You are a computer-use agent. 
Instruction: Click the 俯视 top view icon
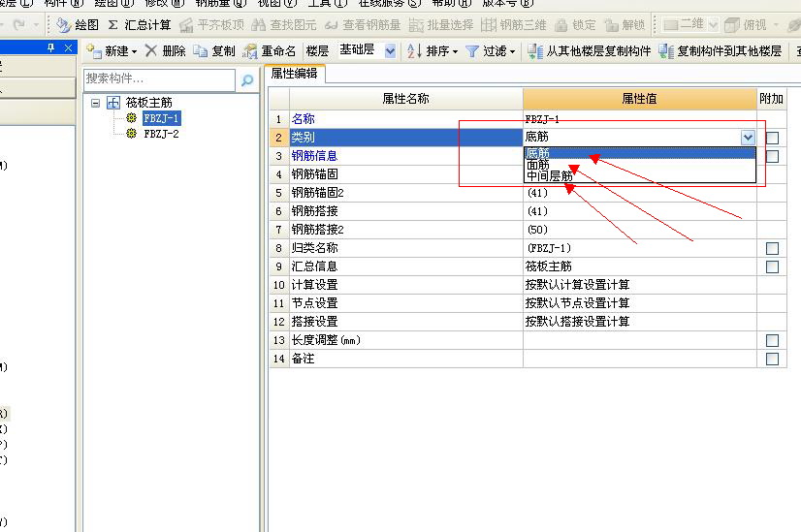(732, 24)
